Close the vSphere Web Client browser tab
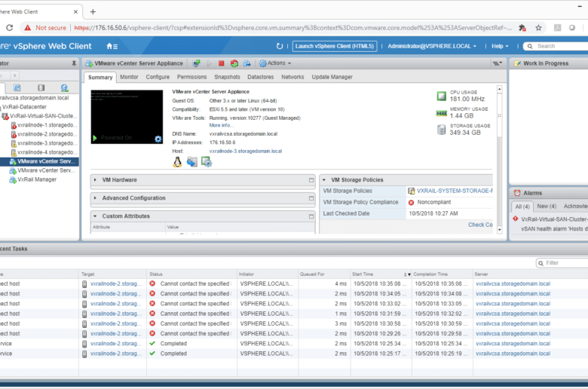Screen dimensions: 588x389 [75, 11]
